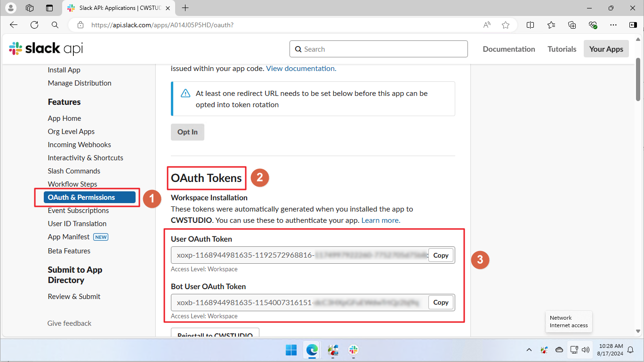Activate the Read aloud icon
644x362 pixels.
pyautogui.click(x=487, y=25)
